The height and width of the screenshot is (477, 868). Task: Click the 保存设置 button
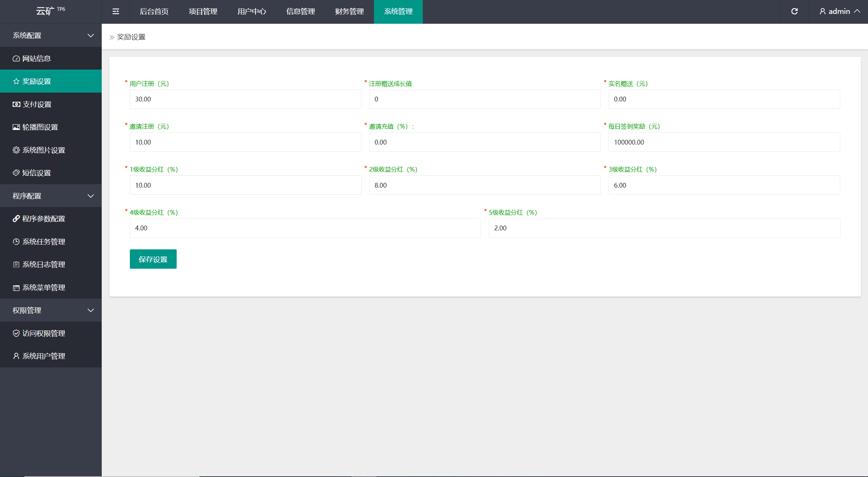click(x=153, y=259)
